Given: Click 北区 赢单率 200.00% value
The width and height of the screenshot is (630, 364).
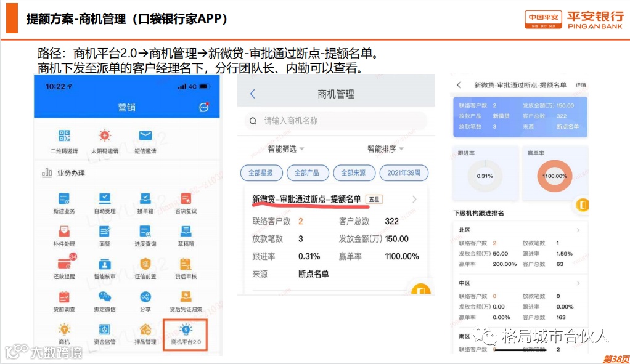Looking at the screenshot, I should tap(505, 264).
